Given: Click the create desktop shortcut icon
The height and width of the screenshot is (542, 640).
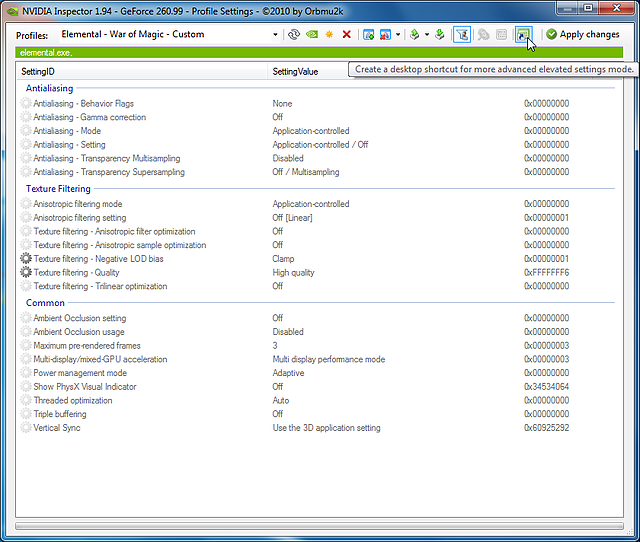Looking at the screenshot, I should [x=522, y=34].
